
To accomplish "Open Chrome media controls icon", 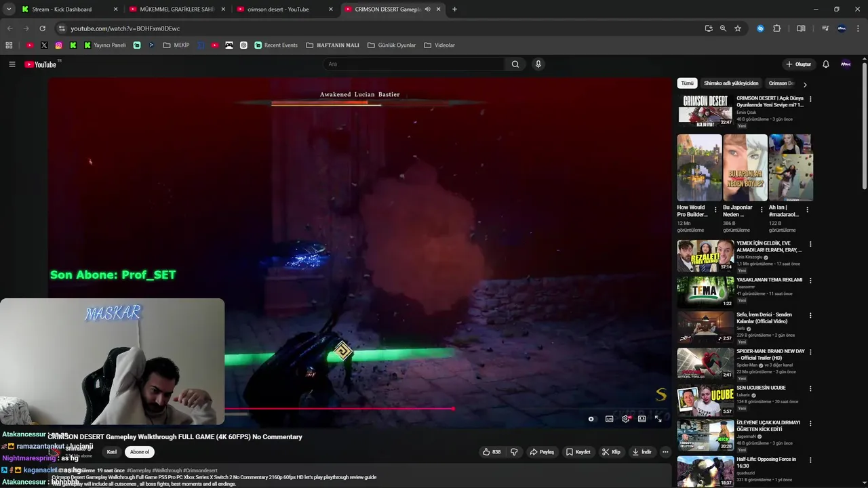I will point(825,28).
